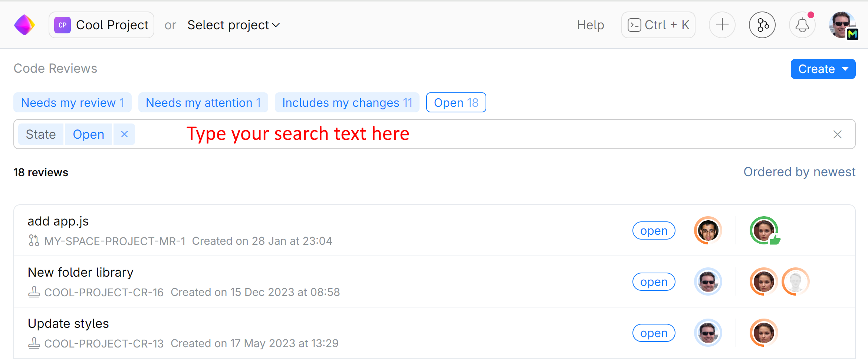Click the Create button

816,69
